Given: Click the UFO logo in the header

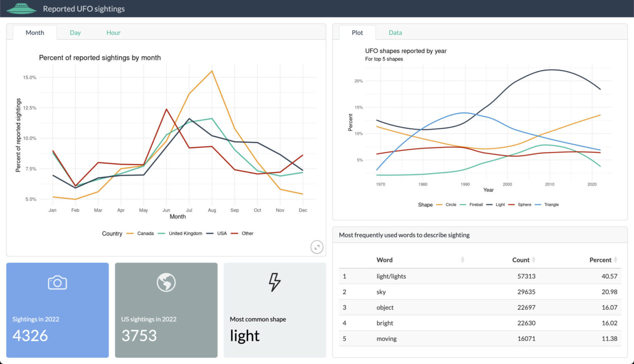Looking at the screenshot, I should pyautogui.click(x=21, y=8).
